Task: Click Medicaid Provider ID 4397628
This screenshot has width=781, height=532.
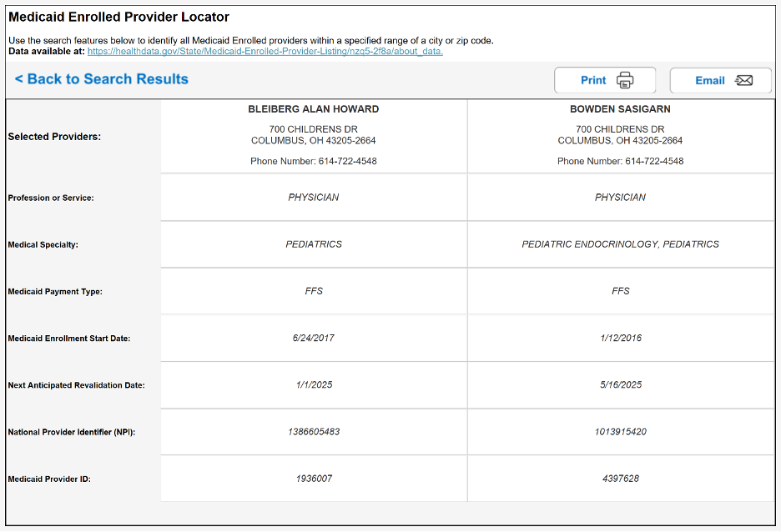Action: pyautogui.click(x=621, y=479)
